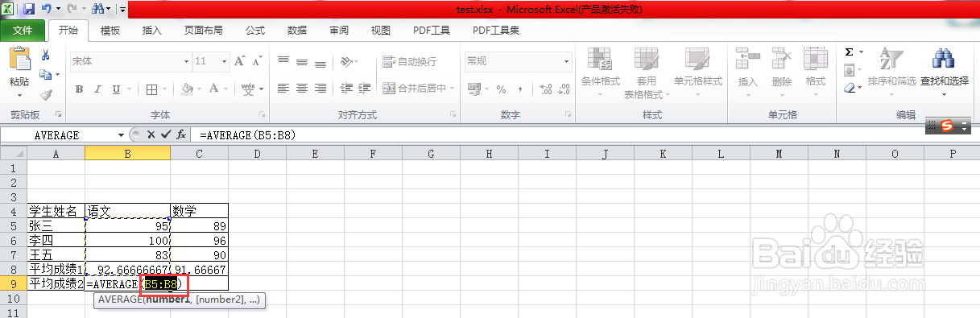The height and width of the screenshot is (318, 980).
Task: Click the Cut scissors icon
Action: [x=46, y=55]
